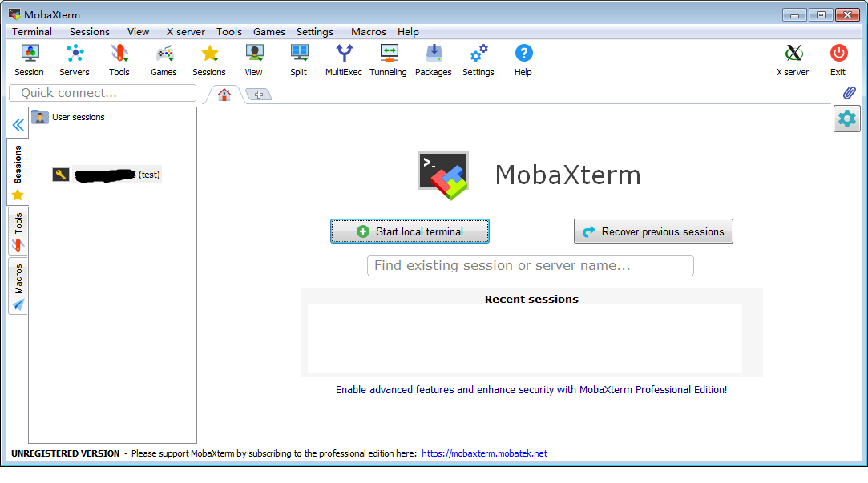Select the saved test session
Screen dimensions: 868x483
112,174
